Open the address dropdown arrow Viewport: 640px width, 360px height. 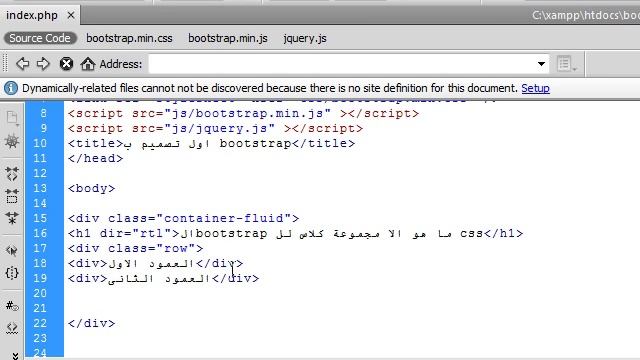click(x=541, y=64)
